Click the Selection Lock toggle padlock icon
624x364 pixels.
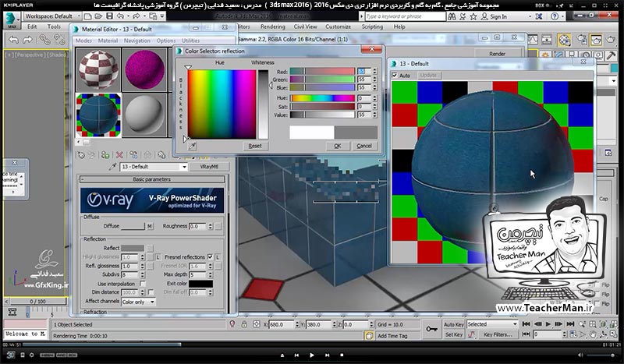pyautogui.click(x=244, y=324)
